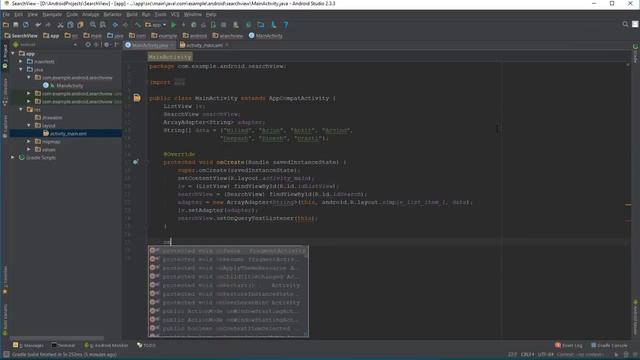
Task: Expand the Gradle Scripts node arrow
Action: click(13, 157)
